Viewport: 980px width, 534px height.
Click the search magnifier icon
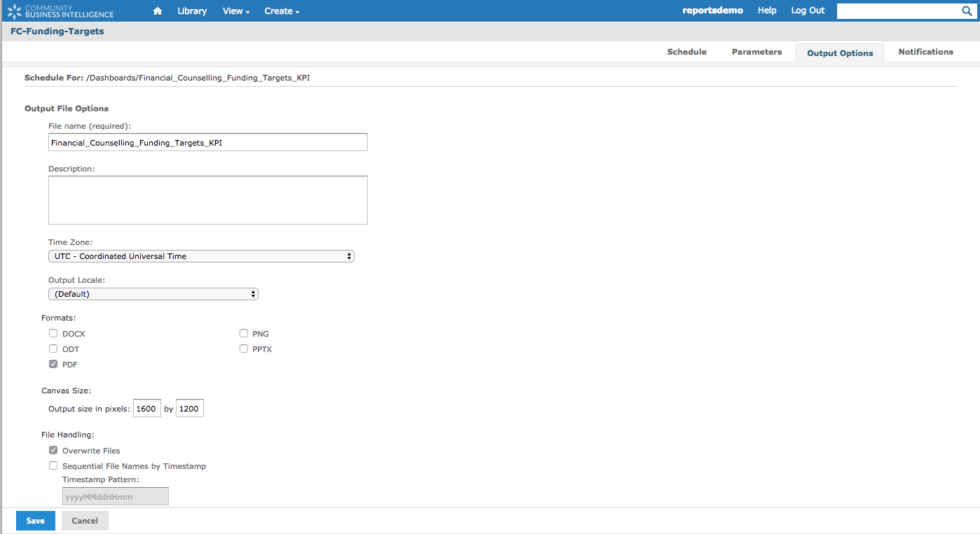966,11
